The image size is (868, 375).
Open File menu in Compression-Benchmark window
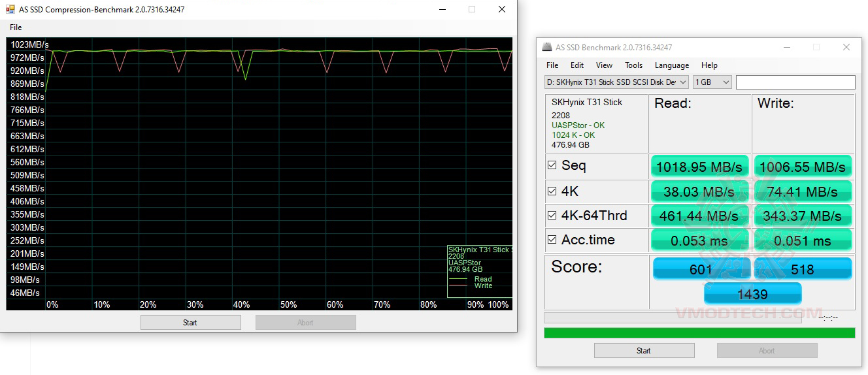click(16, 27)
